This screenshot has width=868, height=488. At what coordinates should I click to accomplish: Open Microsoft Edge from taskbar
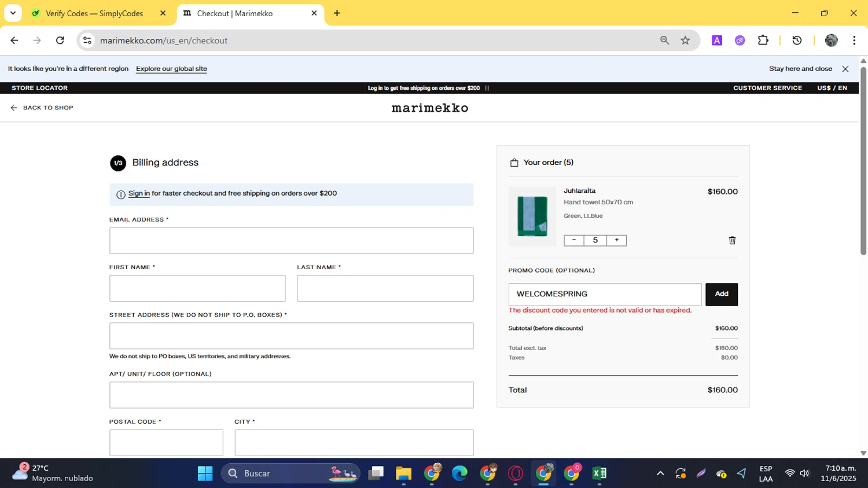[x=459, y=474]
